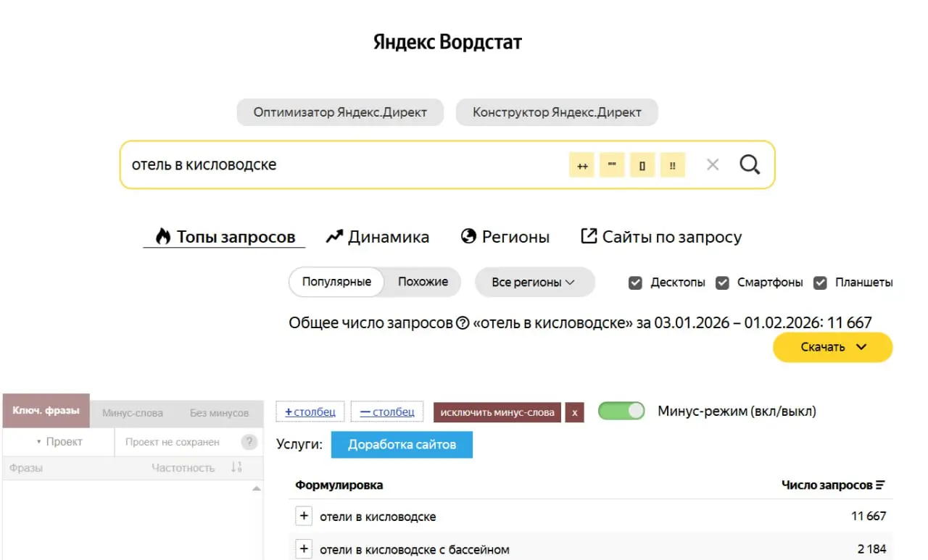Click the magnifier search icon
Screen dimensions: 928x560
coord(750,164)
